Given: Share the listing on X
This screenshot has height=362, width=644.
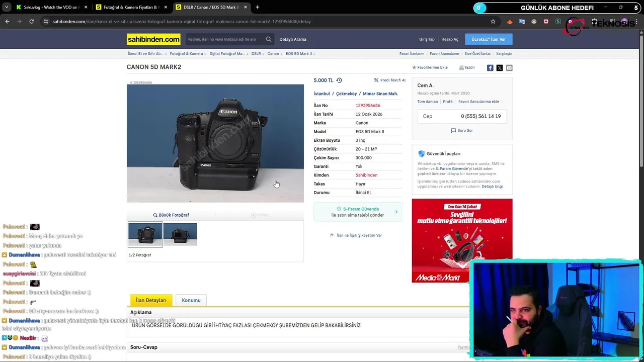Looking at the screenshot, I should pos(500,68).
